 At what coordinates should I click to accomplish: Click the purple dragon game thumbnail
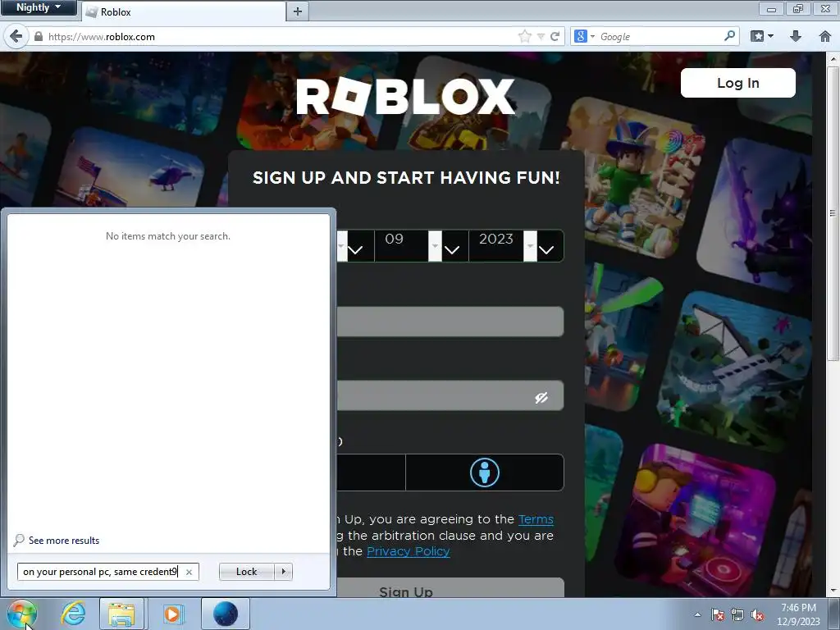(x=756, y=214)
